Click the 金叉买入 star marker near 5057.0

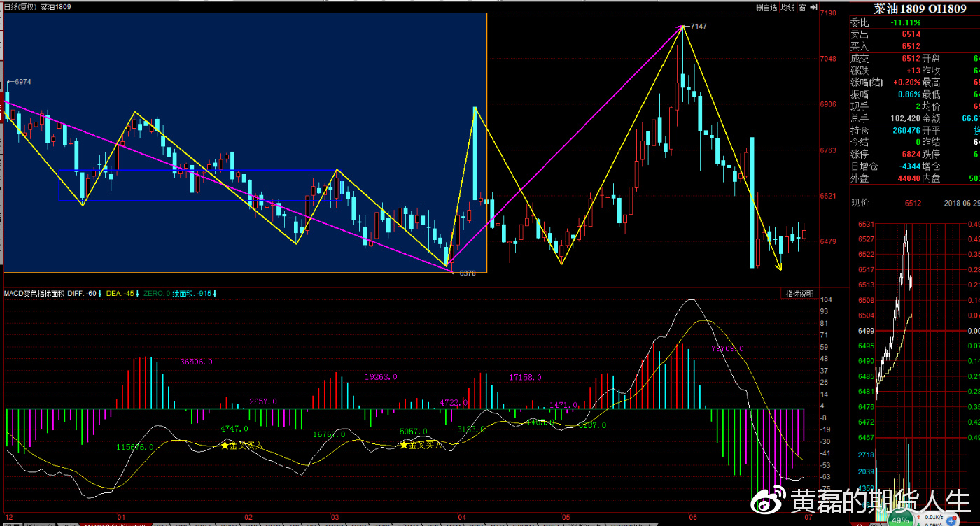(404, 444)
